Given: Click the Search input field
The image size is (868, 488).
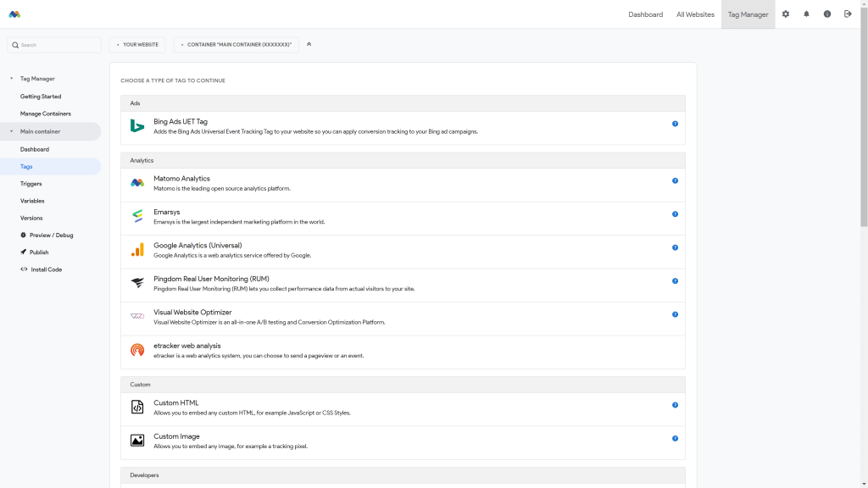Looking at the screenshot, I should point(54,45).
